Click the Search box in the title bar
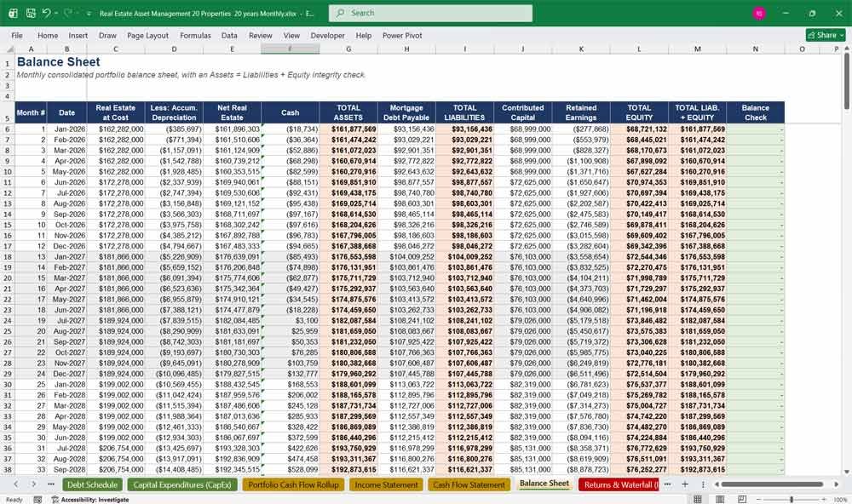The width and height of the screenshot is (852, 504). point(430,13)
